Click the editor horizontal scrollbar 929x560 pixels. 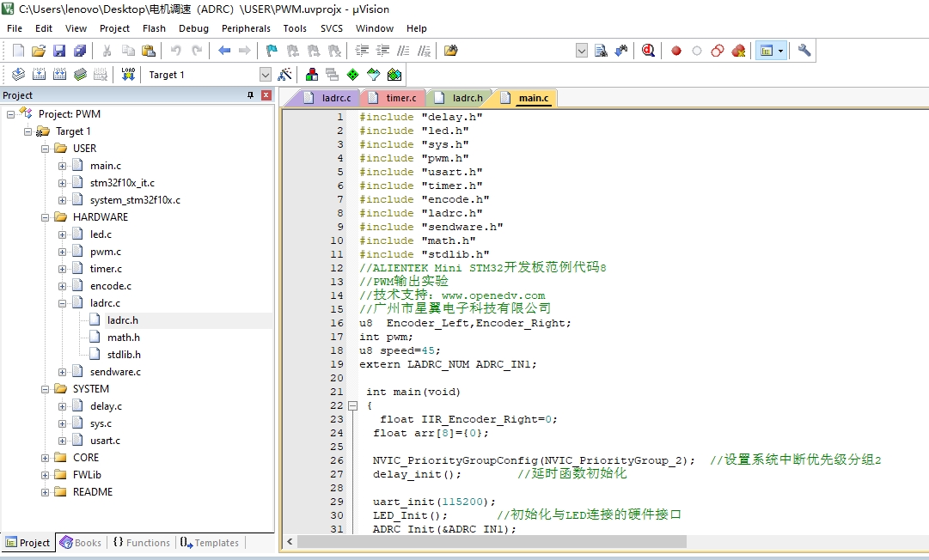492,542
